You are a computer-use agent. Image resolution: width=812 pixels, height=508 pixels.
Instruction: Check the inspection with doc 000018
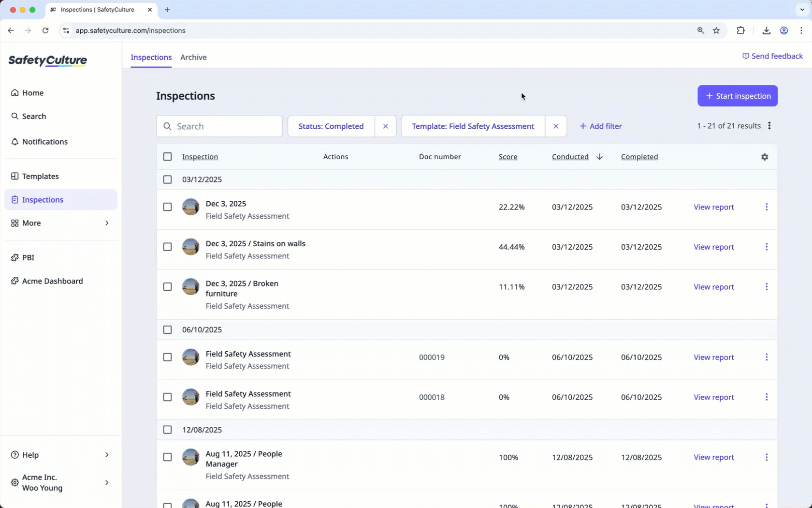[x=167, y=397]
